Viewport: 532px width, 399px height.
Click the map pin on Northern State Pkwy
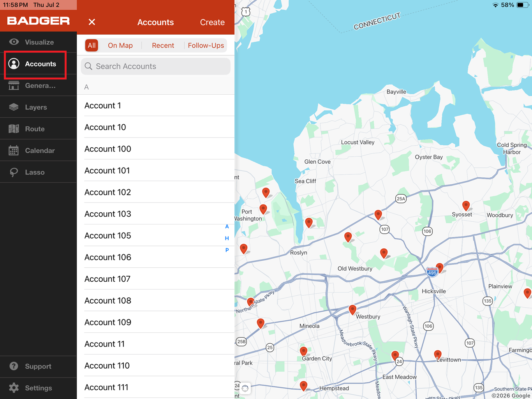coord(251,302)
